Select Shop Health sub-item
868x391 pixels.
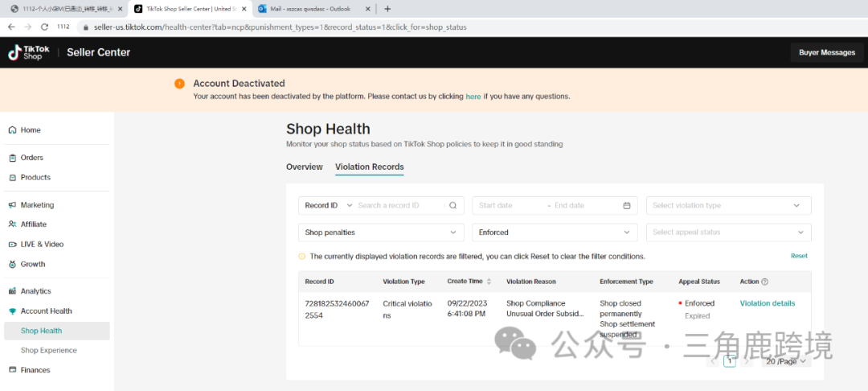pos(57,331)
